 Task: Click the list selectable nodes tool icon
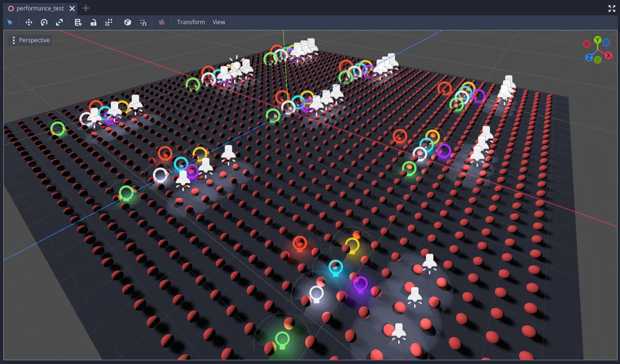pos(78,22)
